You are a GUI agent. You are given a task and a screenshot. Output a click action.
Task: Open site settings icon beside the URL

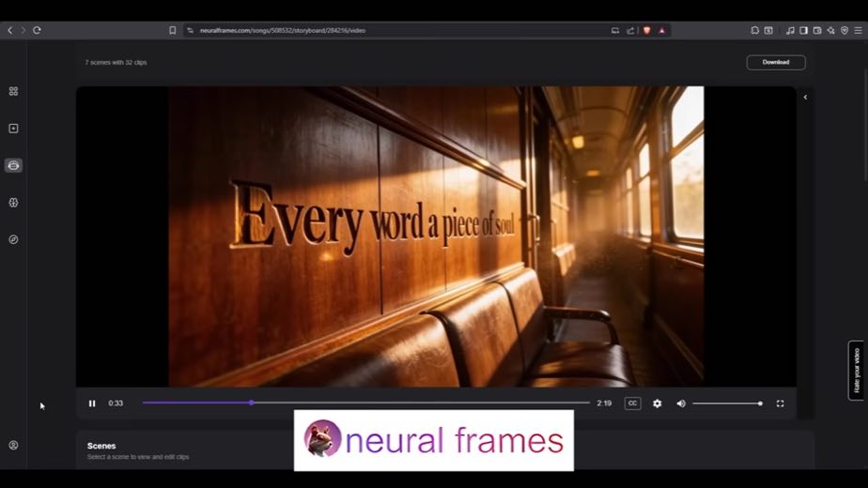coord(191,30)
